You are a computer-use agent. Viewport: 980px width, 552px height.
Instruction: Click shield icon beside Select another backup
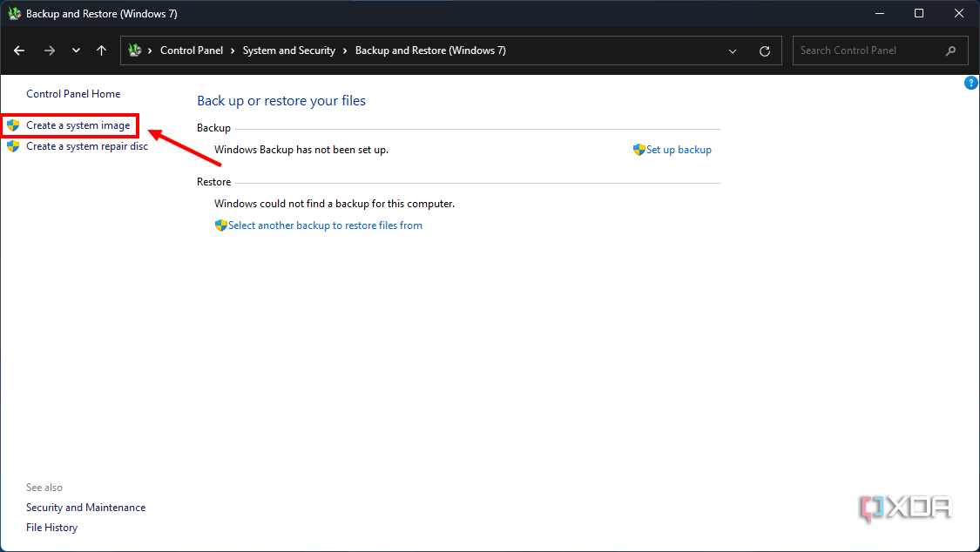(220, 226)
